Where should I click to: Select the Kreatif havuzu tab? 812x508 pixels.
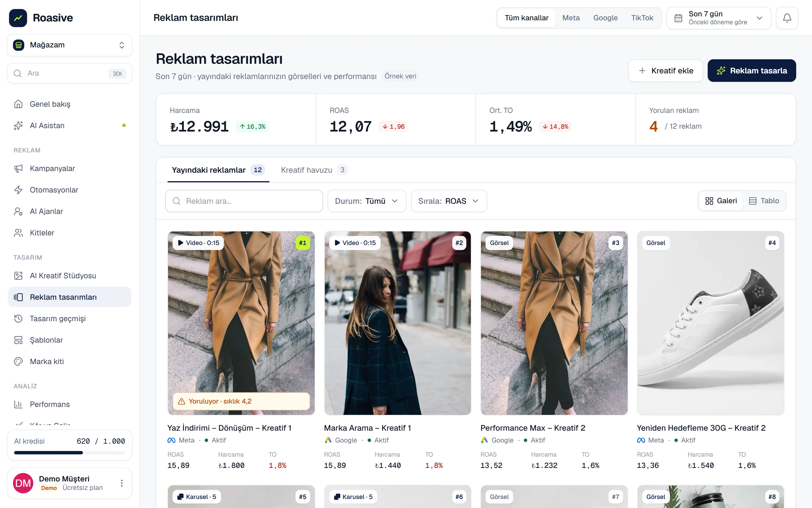(314, 170)
